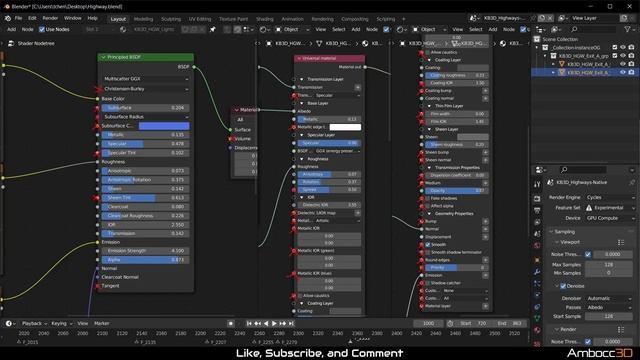640x360 pixels.
Task: Play animation in reverse
Action: tap(266, 323)
